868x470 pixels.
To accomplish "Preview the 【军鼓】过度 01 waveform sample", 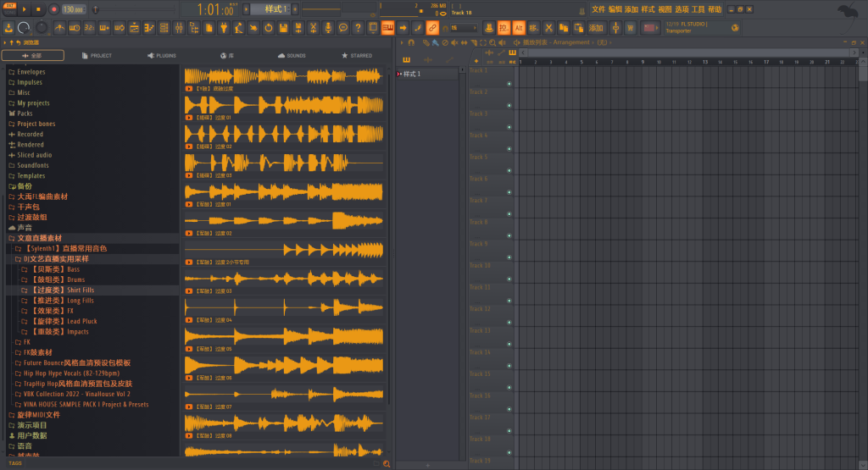I will pyautogui.click(x=283, y=192).
